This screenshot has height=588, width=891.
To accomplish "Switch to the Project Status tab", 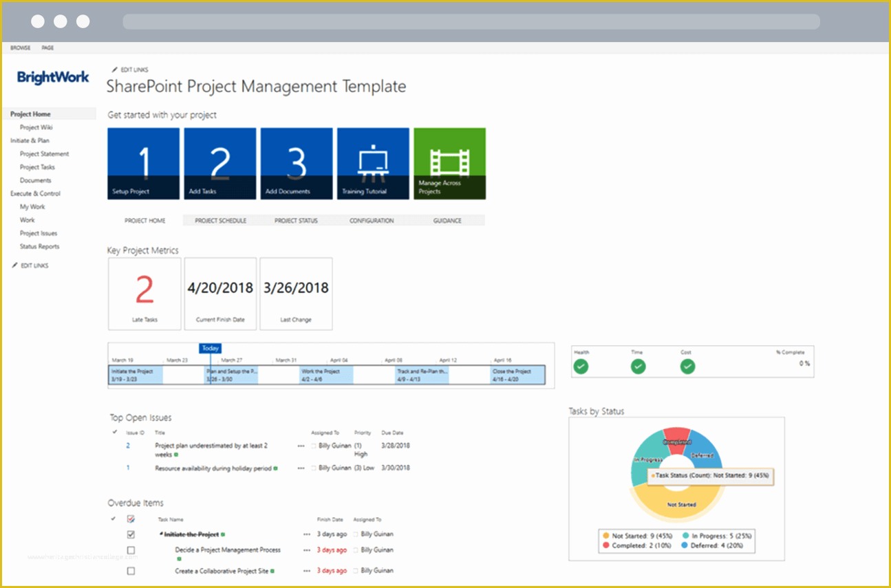I will click(296, 221).
